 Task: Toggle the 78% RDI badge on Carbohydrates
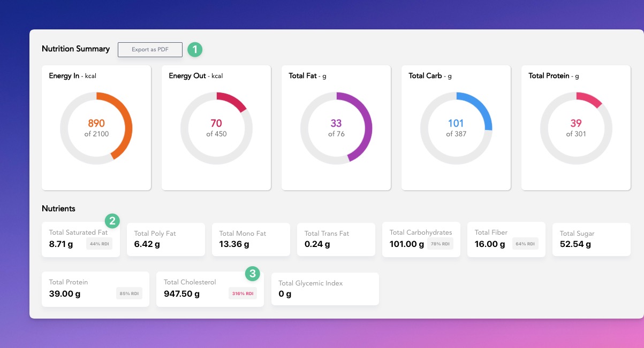pyautogui.click(x=440, y=243)
